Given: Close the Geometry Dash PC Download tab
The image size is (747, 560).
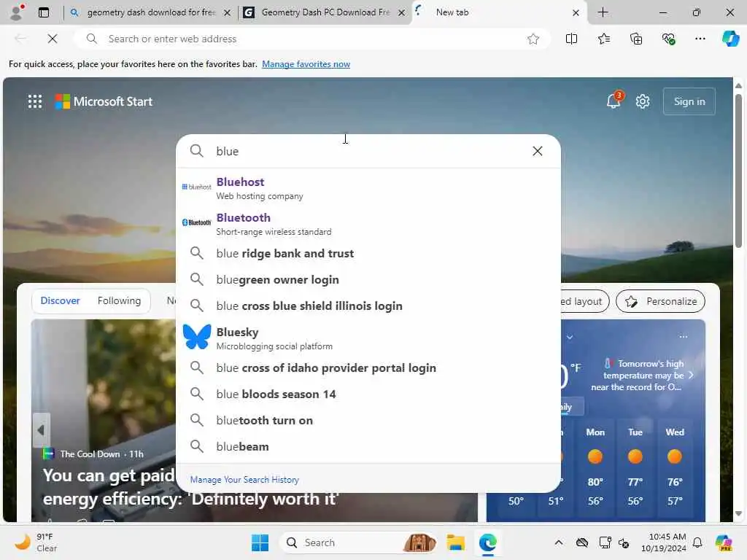Looking at the screenshot, I should tap(402, 13).
